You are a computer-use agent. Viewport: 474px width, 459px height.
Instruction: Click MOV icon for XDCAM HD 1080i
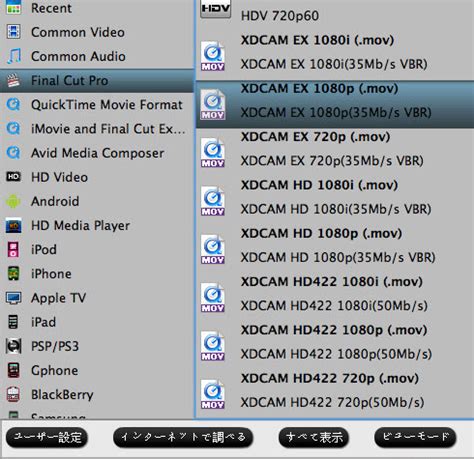[213, 201]
